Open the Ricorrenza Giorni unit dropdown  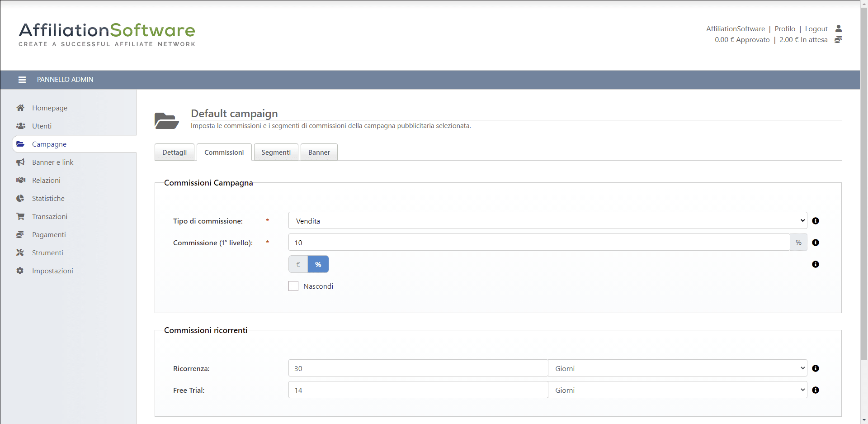677,368
